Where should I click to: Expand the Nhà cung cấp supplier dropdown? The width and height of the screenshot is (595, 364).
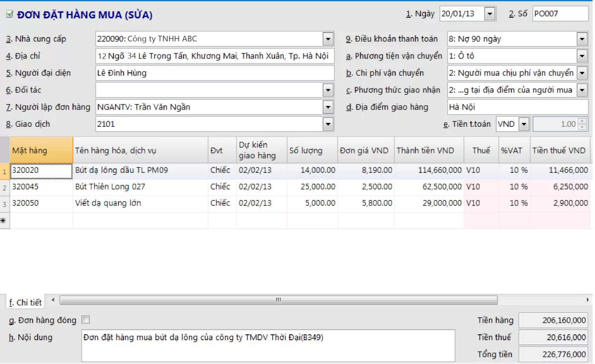point(328,39)
